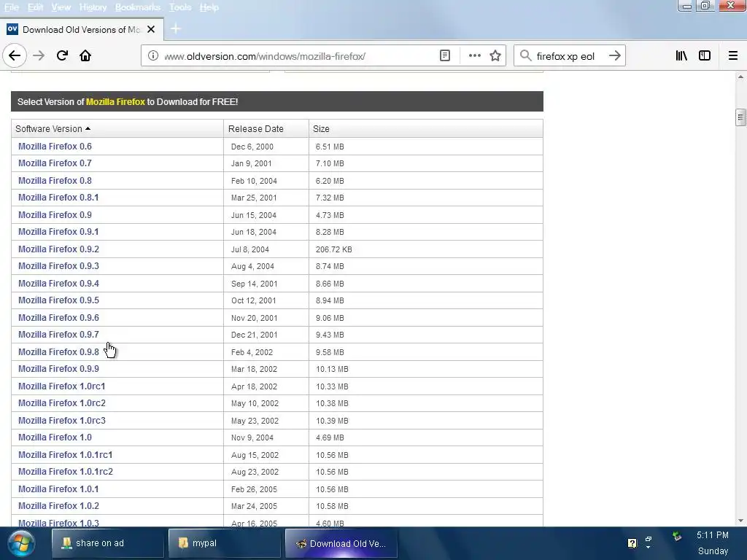Click vertical scrollbar thumb
This screenshot has width=747, height=560.
[740, 117]
